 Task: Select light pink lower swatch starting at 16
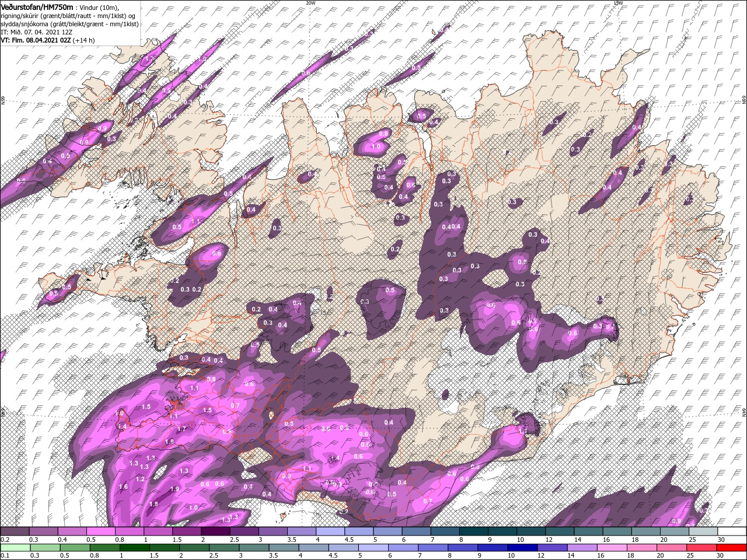[x=611, y=547]
